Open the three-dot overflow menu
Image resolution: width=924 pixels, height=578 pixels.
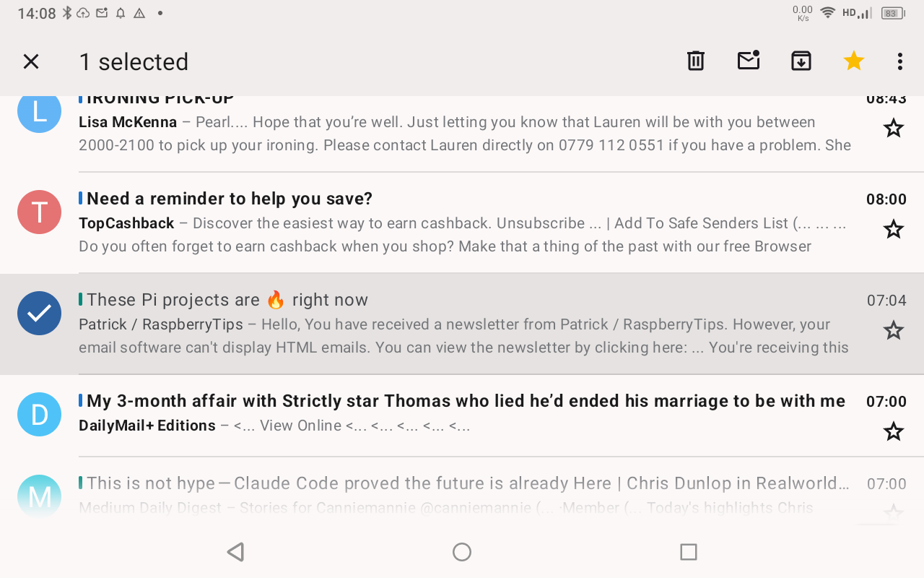pos(899,61)
